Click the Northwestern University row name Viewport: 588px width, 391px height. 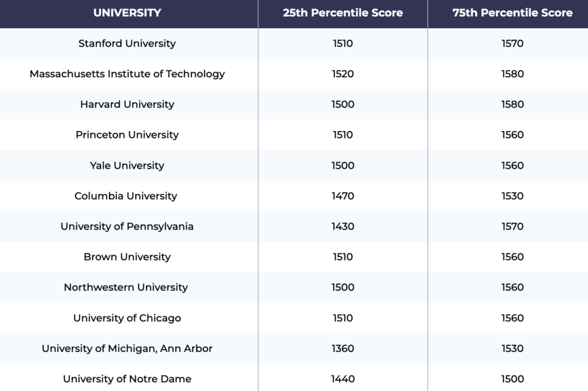[x=126, y=287]
